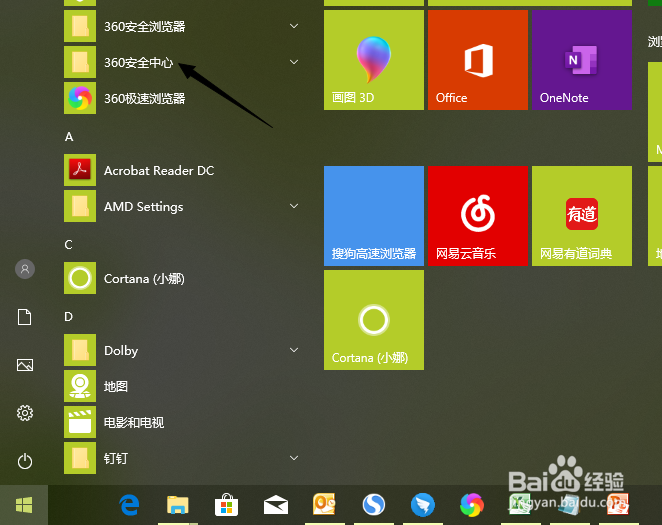The width and height of the screenshot is (662, 525).
Task: Open Outlook from the taskbar
Action: pyautogui.click(x=324, y=504)
